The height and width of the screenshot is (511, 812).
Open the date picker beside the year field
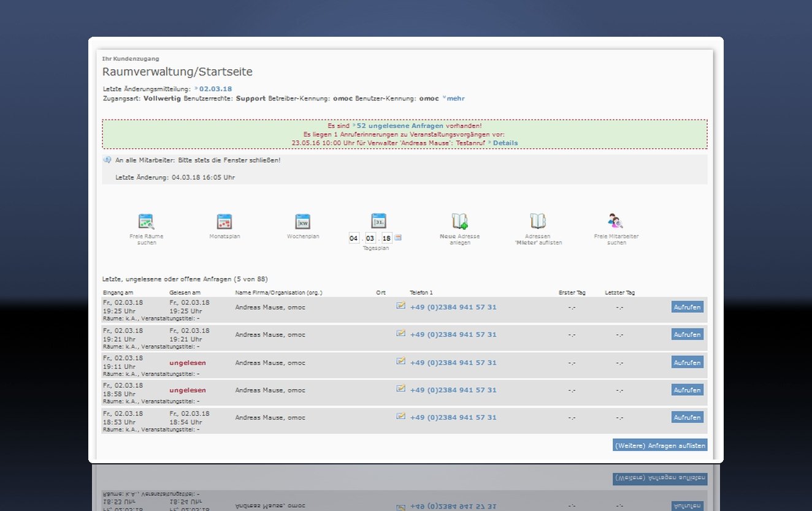click(398, 238)
